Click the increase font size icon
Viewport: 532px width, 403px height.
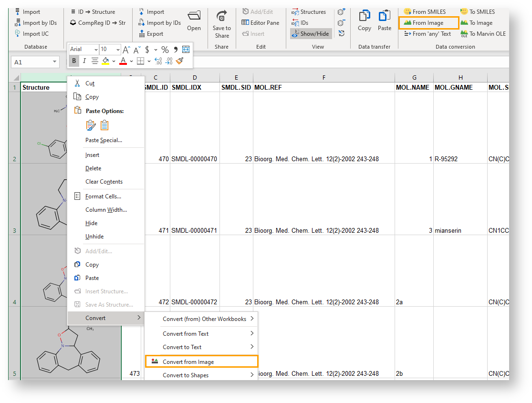pyautogui.click(x=126, y=49)
